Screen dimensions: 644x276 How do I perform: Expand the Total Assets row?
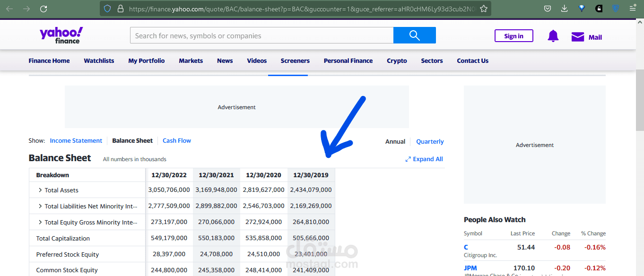click(40, 190)
